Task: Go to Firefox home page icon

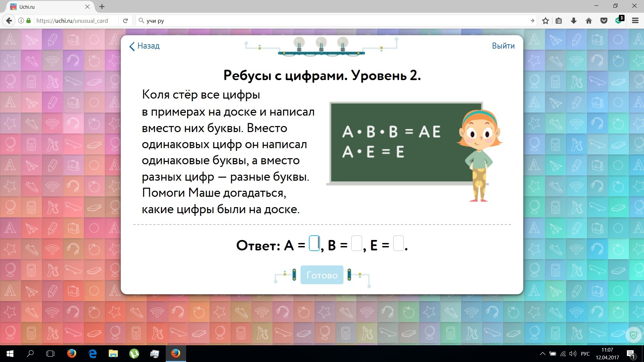Action: coord(589,21)
